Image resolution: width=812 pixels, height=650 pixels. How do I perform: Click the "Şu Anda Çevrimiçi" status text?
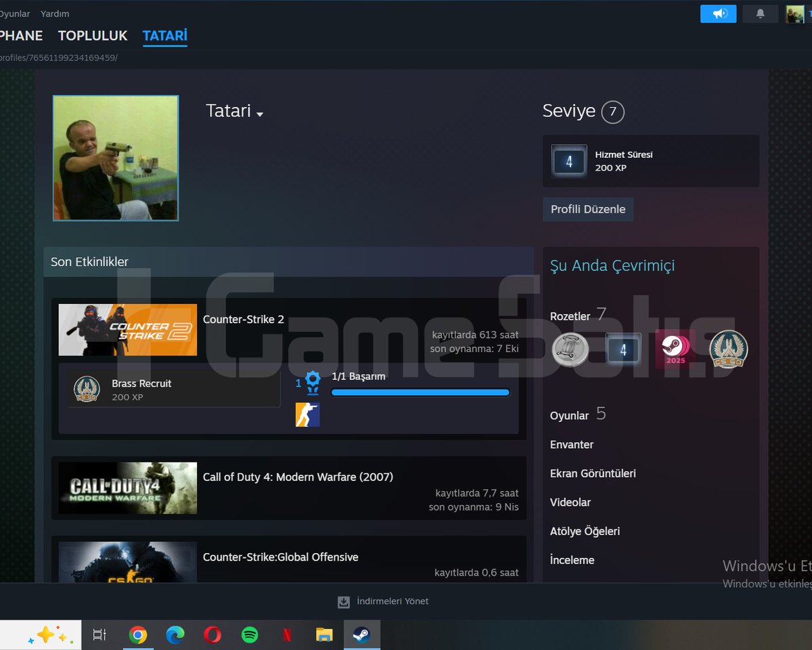[x=612, y=266]
